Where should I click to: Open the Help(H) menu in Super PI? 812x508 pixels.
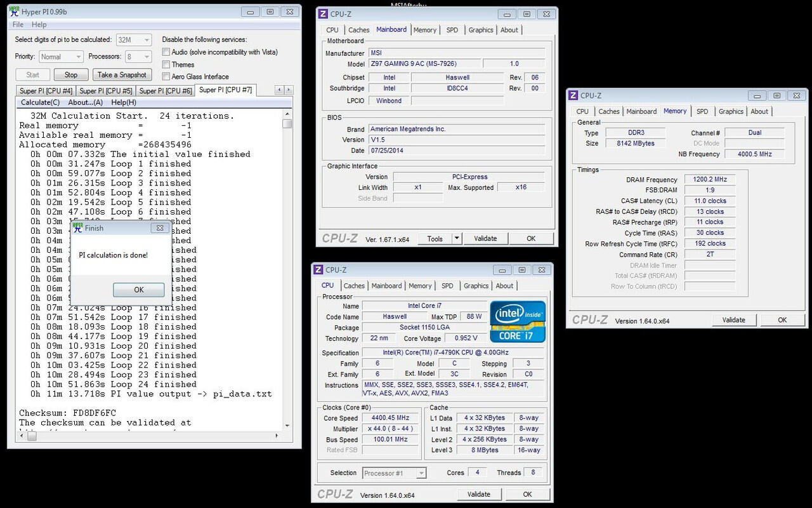tap(124, 102)
